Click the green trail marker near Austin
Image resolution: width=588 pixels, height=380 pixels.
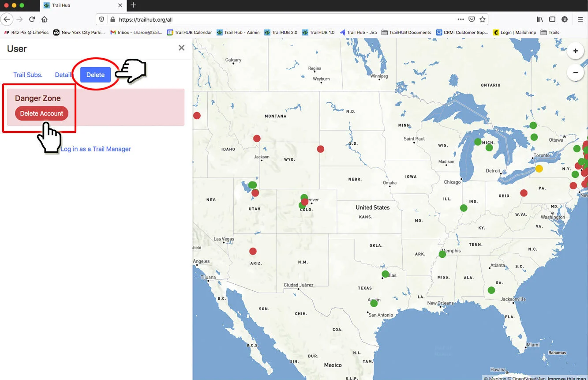(x=374, y=303)
